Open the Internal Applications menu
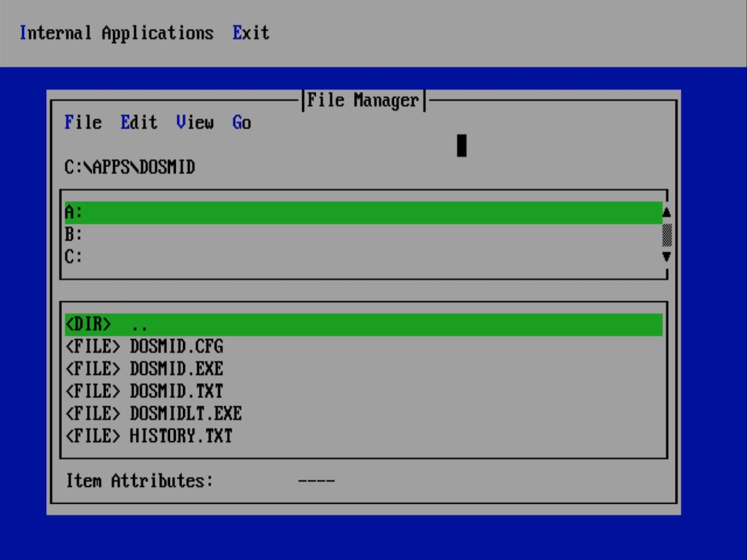Screen dimensions: 747x560 click(117, 34)
